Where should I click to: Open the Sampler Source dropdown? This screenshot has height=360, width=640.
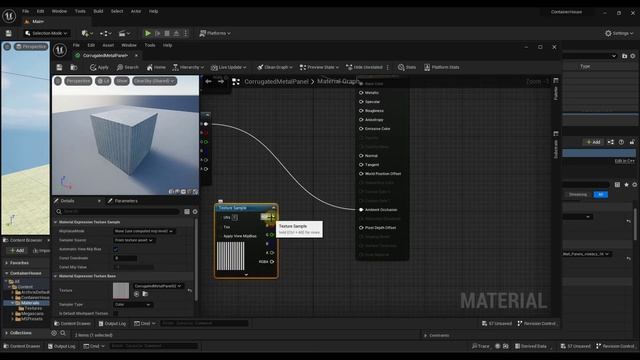(x=134, y=240)
